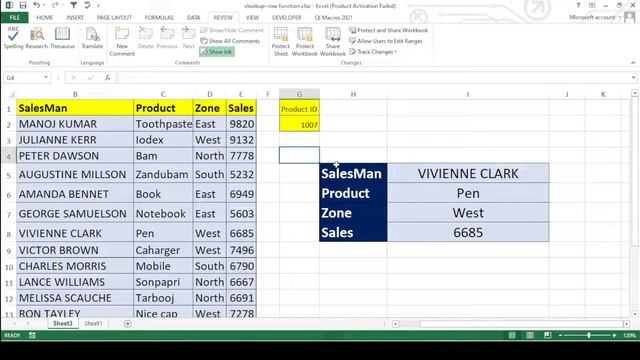Add a new sheet with plus icon
Screen dimensions: 640x360
(x=128, y=324)
